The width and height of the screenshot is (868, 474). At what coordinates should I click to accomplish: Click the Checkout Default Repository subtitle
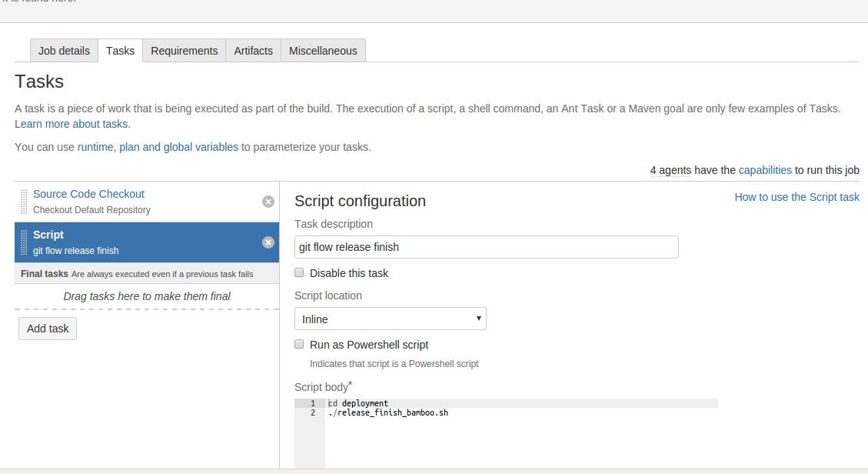92,210
